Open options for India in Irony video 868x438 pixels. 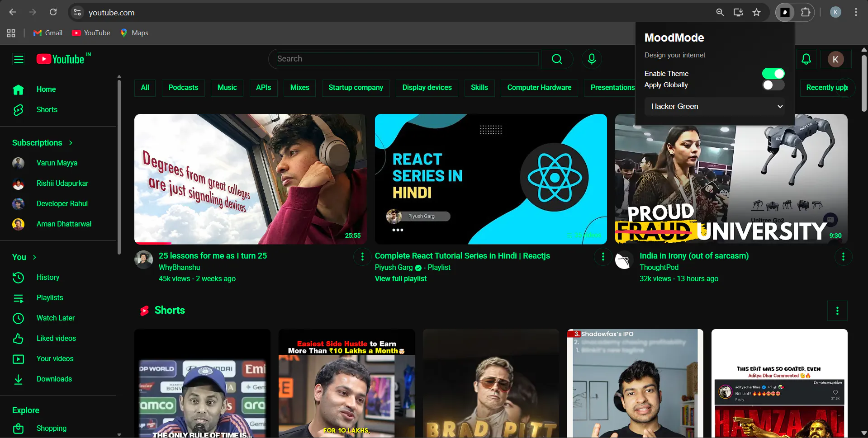[843, 257]
